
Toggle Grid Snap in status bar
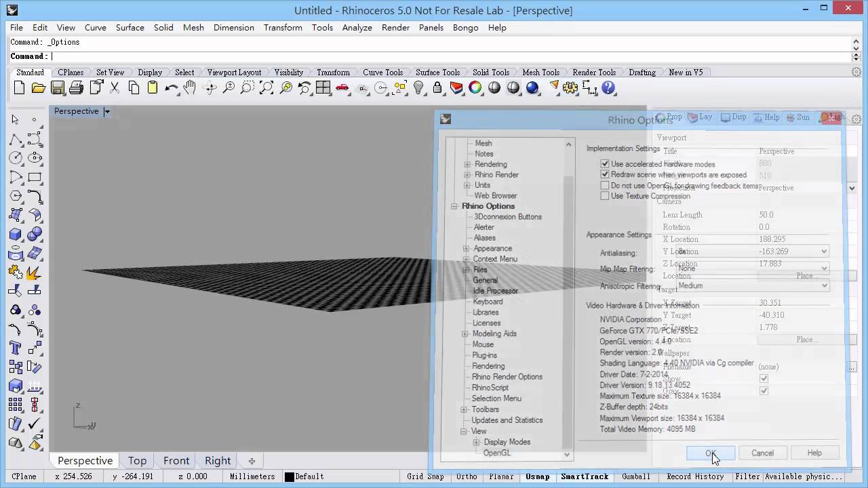(425, 476)
